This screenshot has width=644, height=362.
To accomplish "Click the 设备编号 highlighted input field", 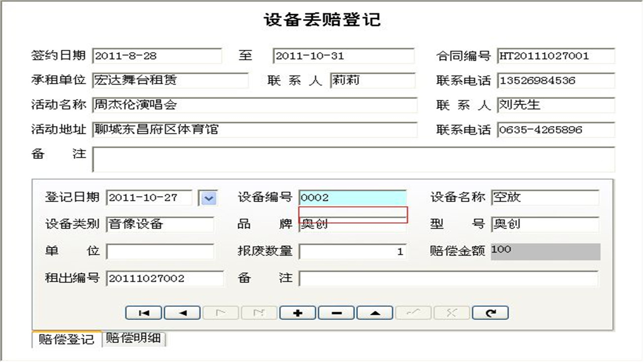I will (352, 198).
